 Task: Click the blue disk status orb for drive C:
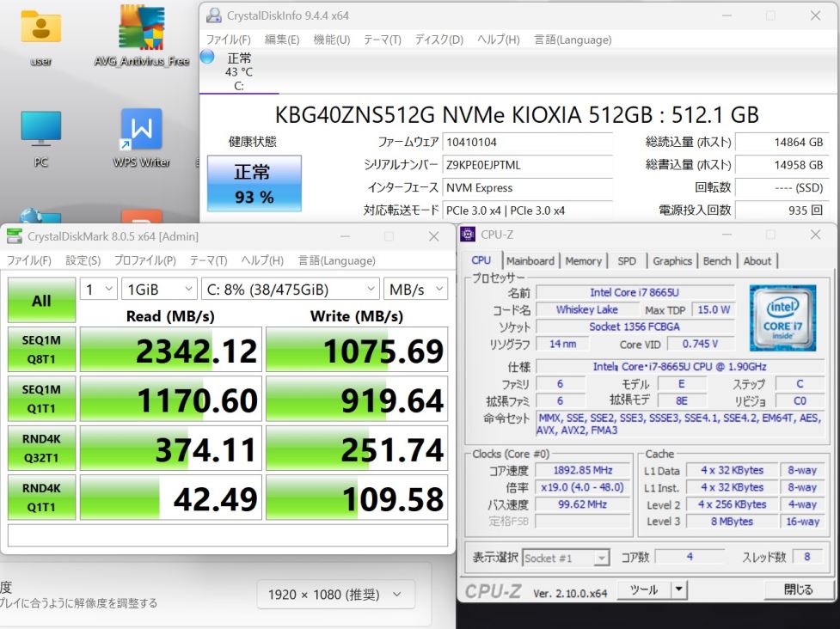(207, 57)
